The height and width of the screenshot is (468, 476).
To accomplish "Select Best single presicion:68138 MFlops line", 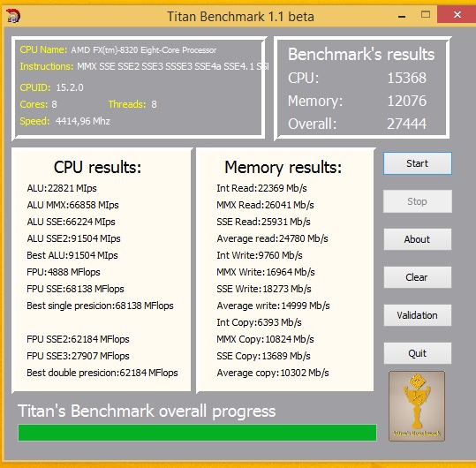I will click(100, 306).
